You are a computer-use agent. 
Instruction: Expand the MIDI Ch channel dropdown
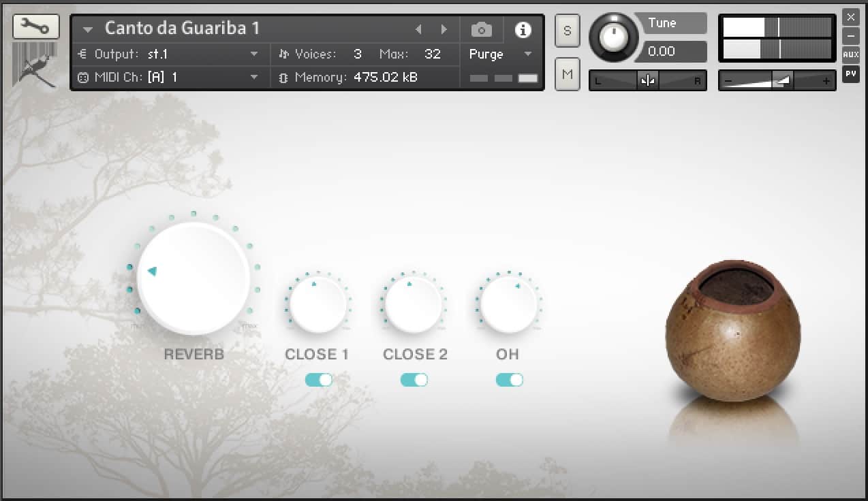pyautogui.click(x=254, y=78)
